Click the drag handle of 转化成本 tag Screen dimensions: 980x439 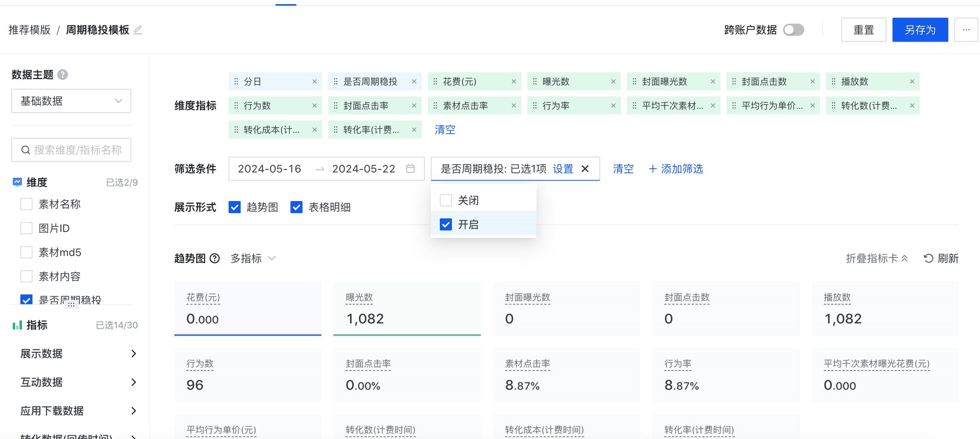tap(236, 130)
